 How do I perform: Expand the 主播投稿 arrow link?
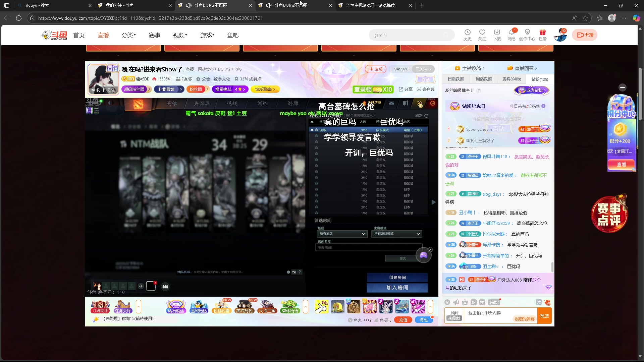click(470, 68)
